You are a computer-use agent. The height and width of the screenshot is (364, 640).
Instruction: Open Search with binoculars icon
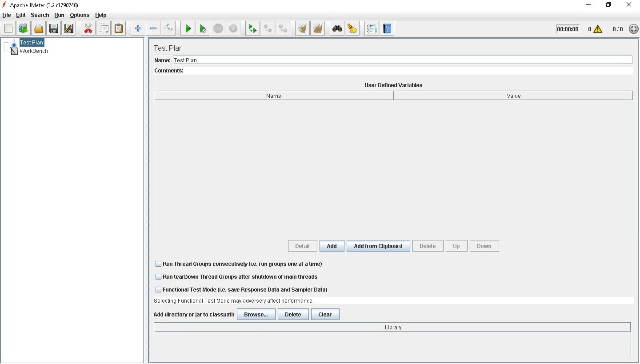(337, 29)
